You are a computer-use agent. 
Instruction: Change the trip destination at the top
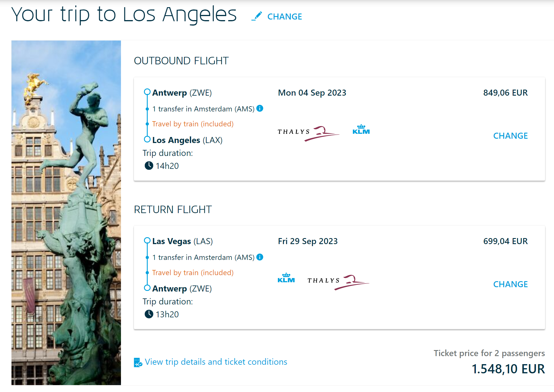click(x=284, y=17)
